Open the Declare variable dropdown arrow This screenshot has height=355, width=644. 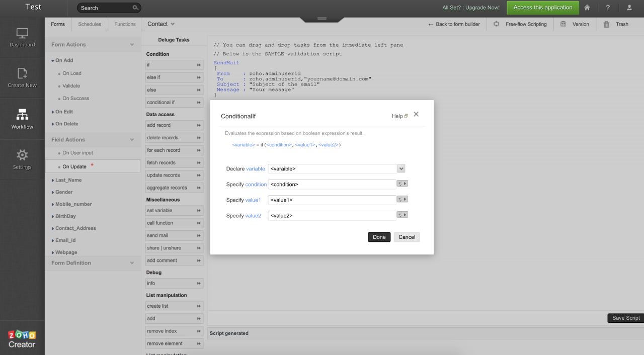pyautogui.click(x=401, y=168)
